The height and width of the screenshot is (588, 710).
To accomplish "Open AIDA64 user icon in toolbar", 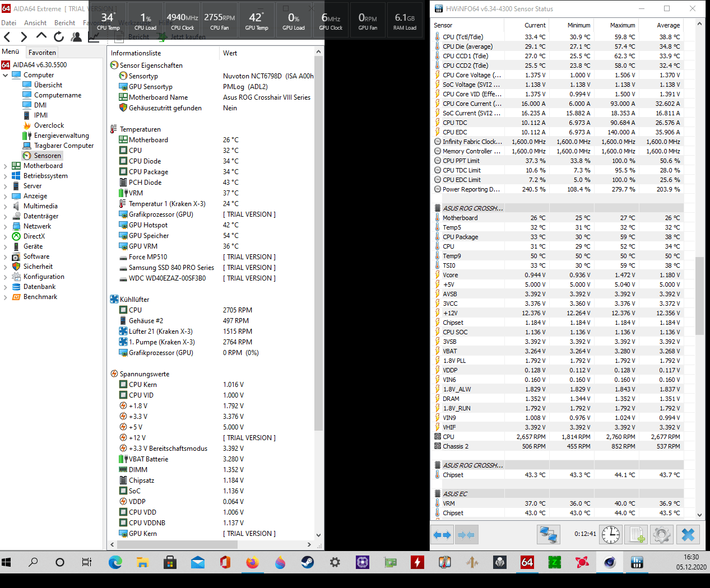I will pyautogui.click(x=77, y=37).
